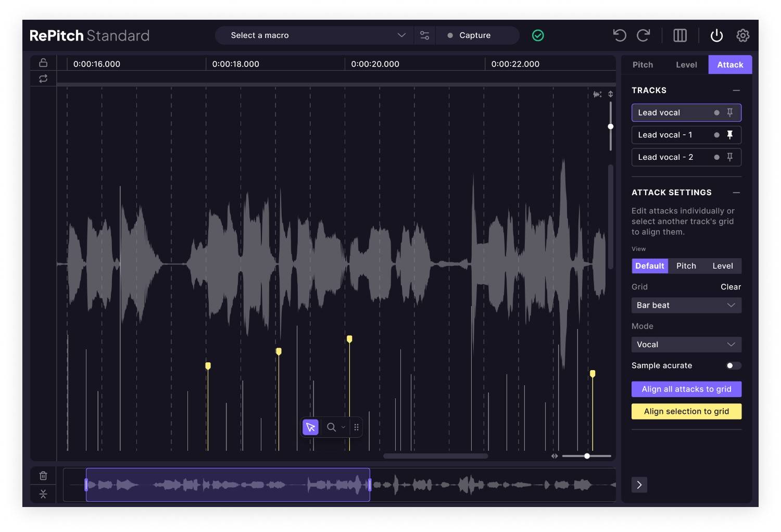Click the unlock padlock icon on the left rail
The height and width of the screenshot is (532, 781).
click(43, 62)
